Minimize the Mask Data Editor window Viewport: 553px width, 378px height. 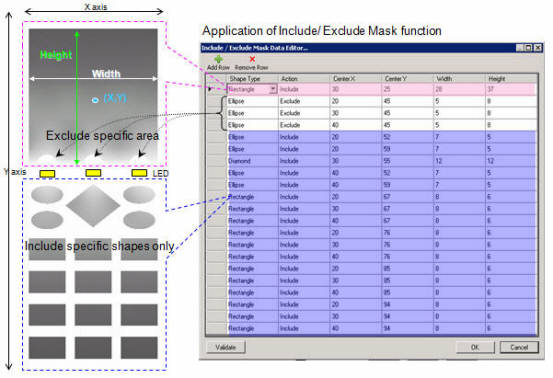520,48
